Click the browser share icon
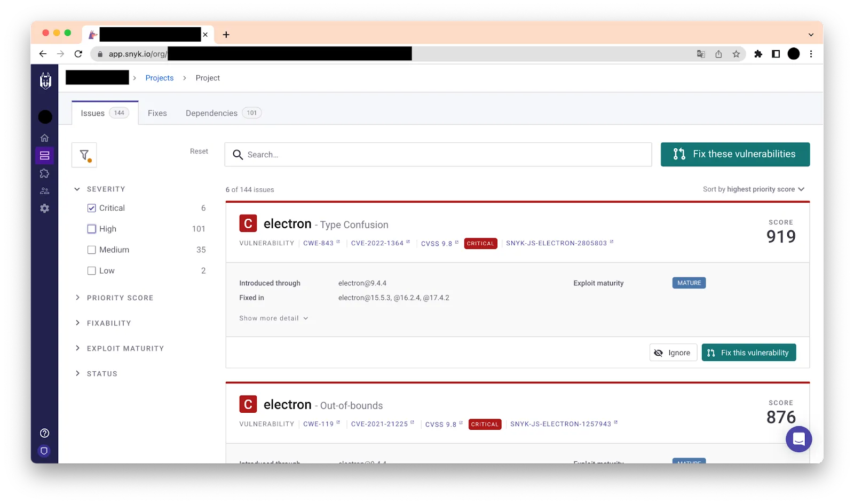This screenshot has width=854, height=504. coord(718,54)
